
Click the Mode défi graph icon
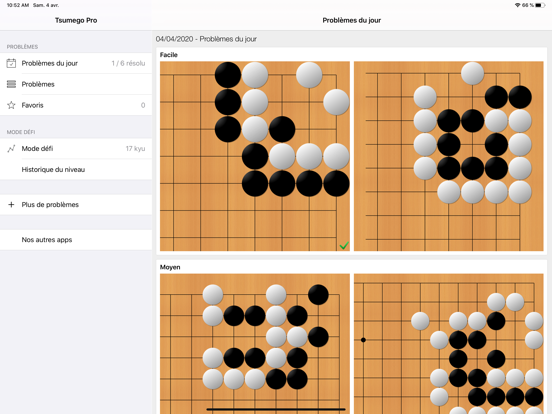(x=11, y=149)
